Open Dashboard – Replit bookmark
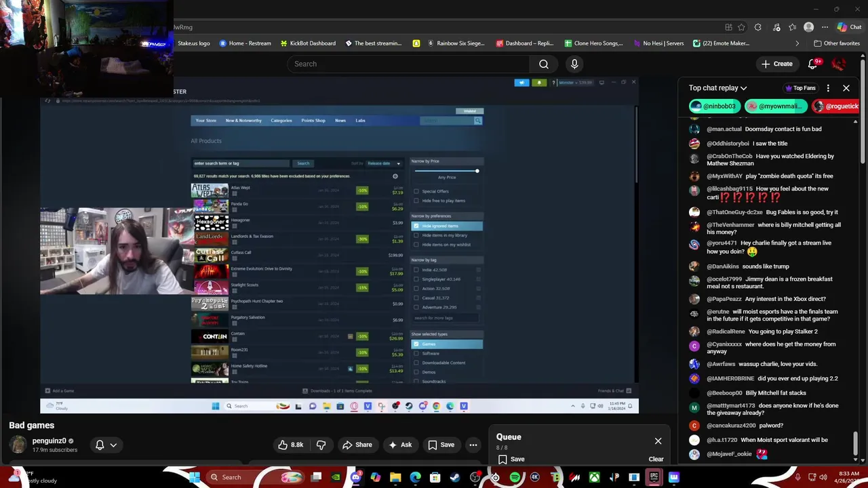Image resolution: width=868 pixels, height=488 pixels. pyautogui.click(x=525, y=43)
